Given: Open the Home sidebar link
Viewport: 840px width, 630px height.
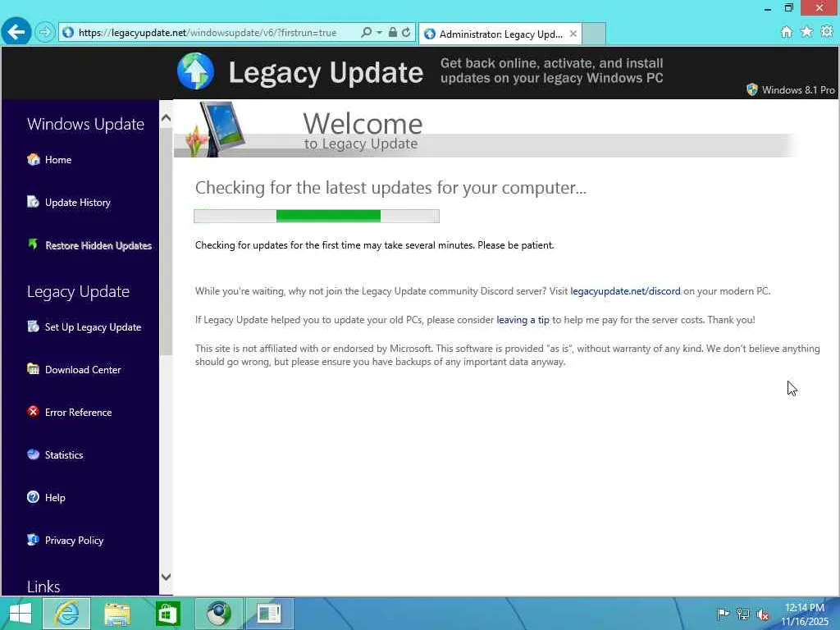Looking at the screenshot, I should (x=58, y=160).
